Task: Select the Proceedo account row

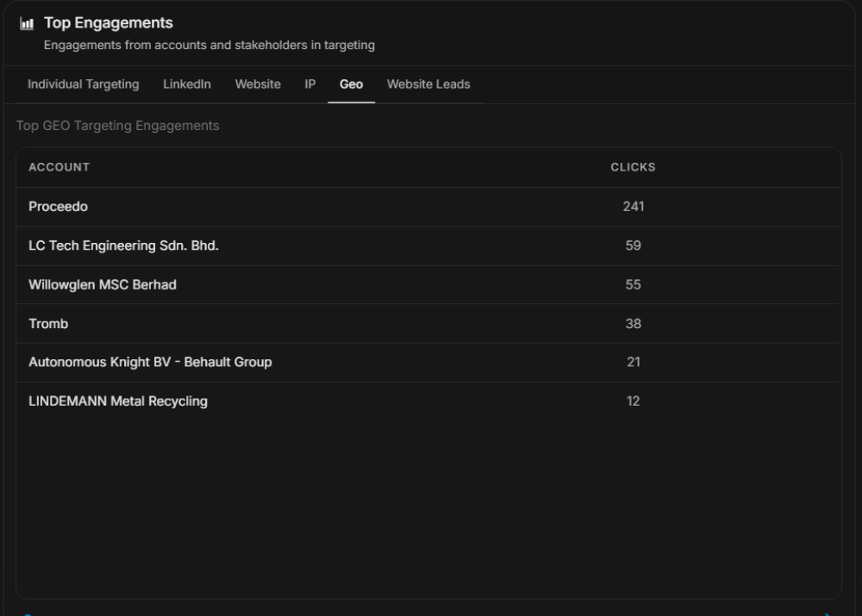Action: point(428,207)
